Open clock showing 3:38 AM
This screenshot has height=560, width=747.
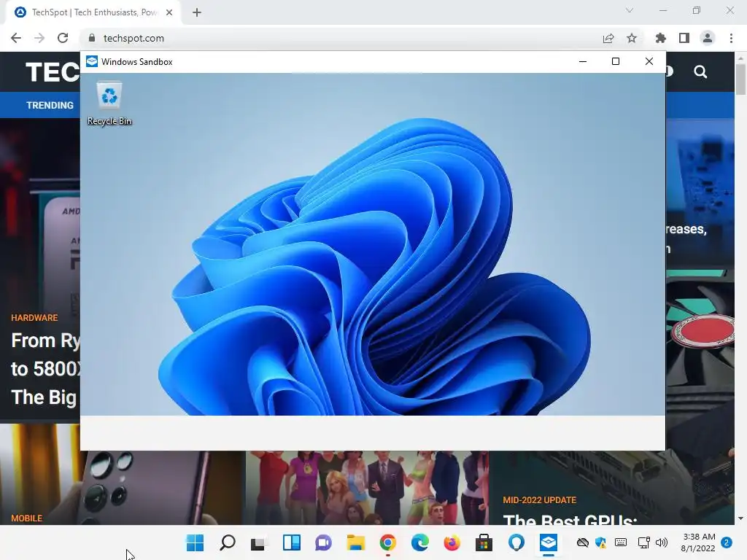698,542
